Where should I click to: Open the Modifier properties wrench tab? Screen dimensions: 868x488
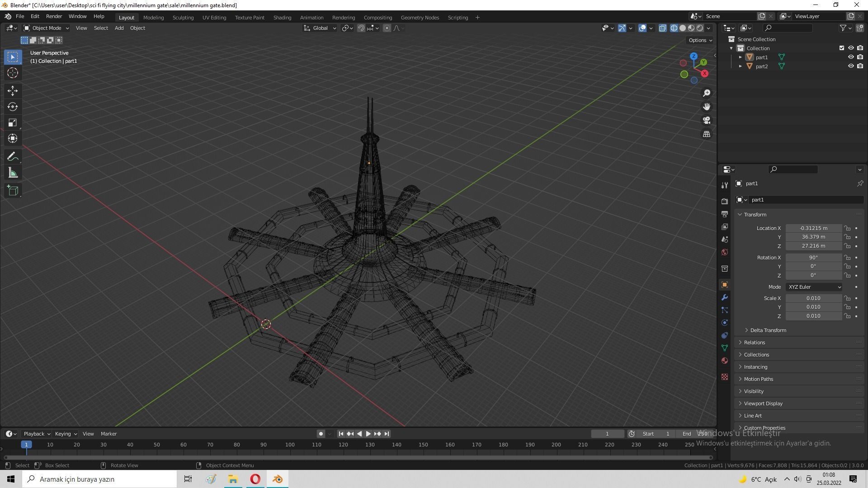tap(725, 298)
